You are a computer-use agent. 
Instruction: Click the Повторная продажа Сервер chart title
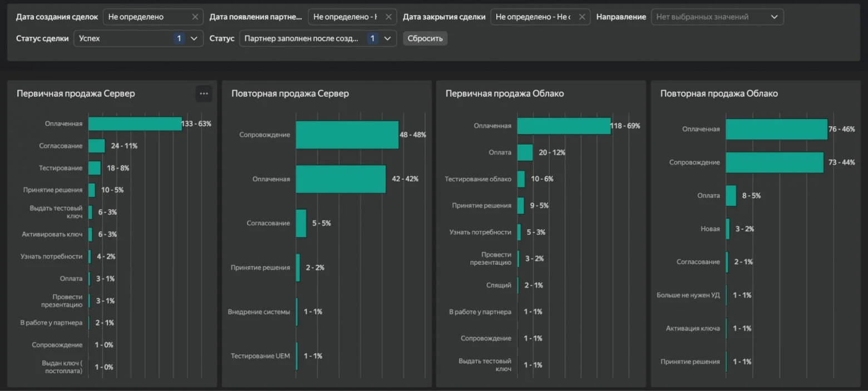pos(290,93)
